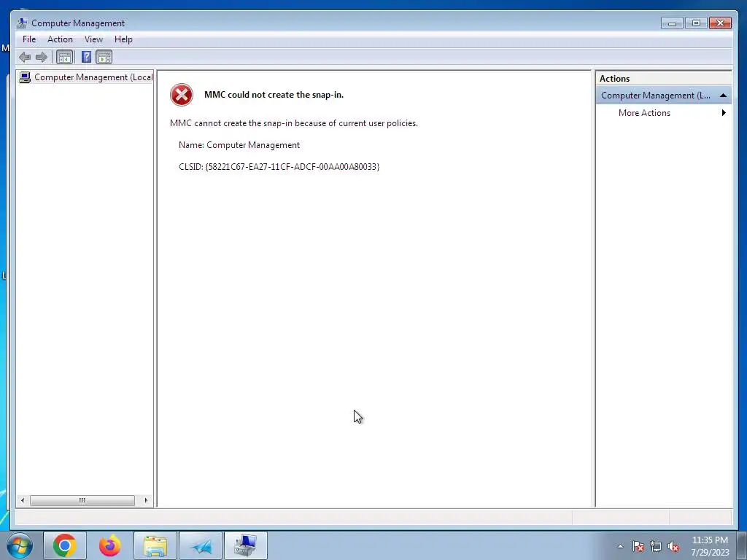Toggle Show/Hide Action Pane toolbar icon
This screenshot has height=560, width=747.
tap(104, 58)
